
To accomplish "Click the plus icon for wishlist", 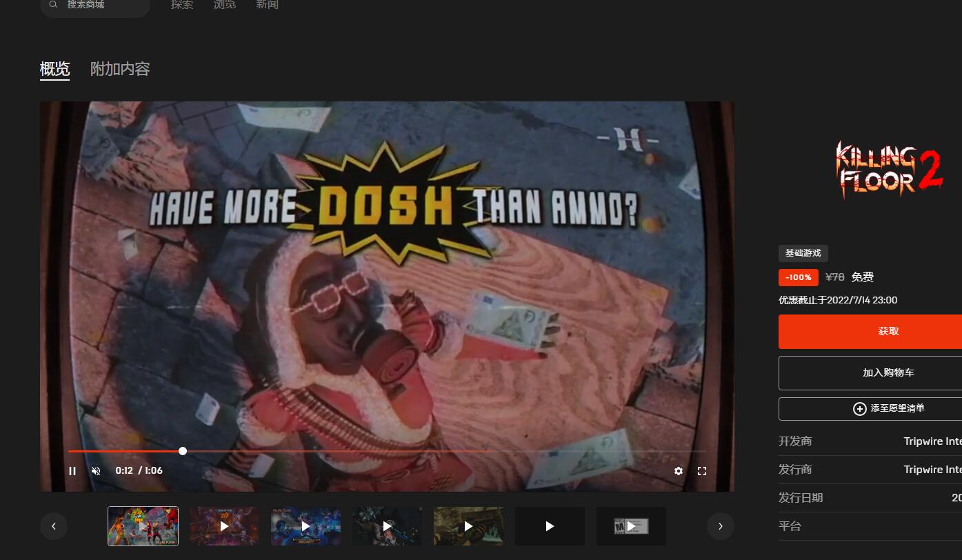I will pos(859,409).
